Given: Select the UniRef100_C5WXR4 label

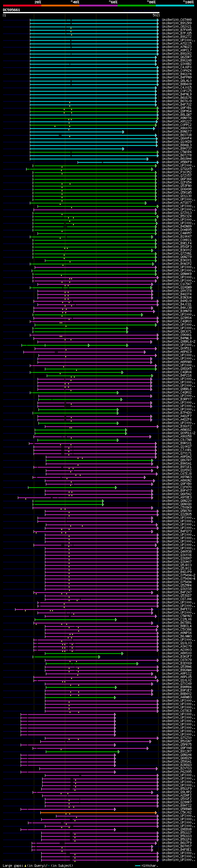Looking at the screenshot, I should coord(177,151).
